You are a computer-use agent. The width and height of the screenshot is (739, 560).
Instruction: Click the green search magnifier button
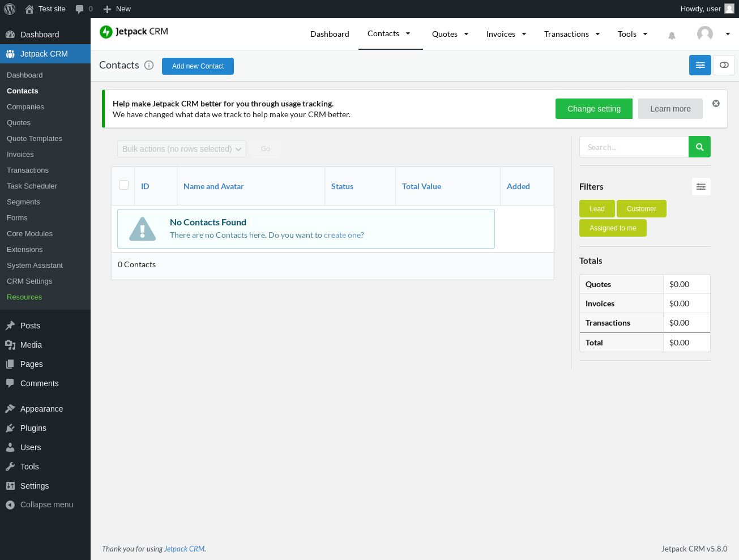click(699, 147)
